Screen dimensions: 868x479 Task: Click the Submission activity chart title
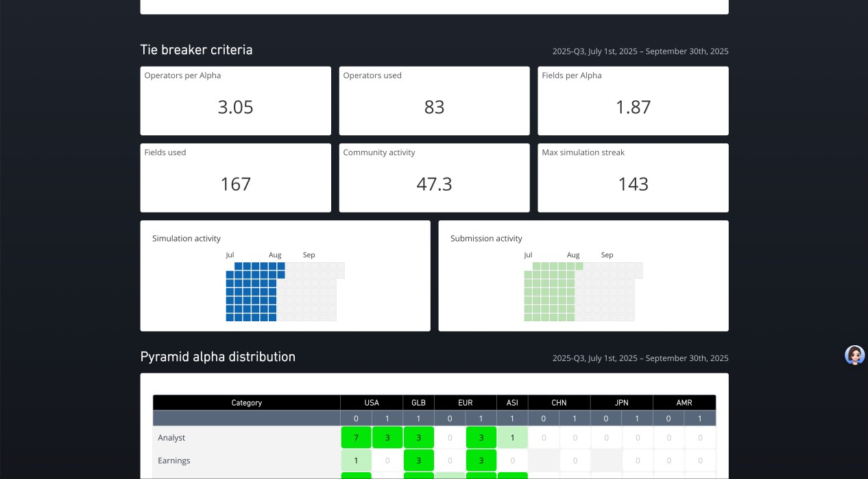pyautogui.click(x=486, y=239)
